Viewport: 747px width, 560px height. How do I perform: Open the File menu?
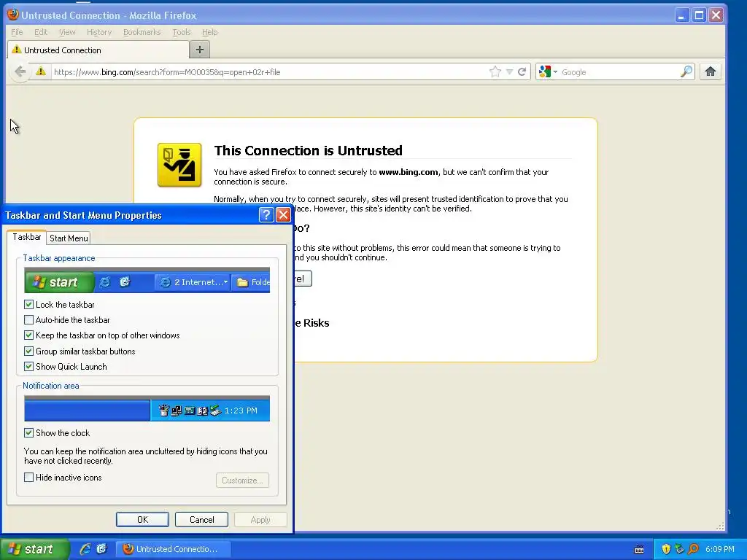click(17, 32)
